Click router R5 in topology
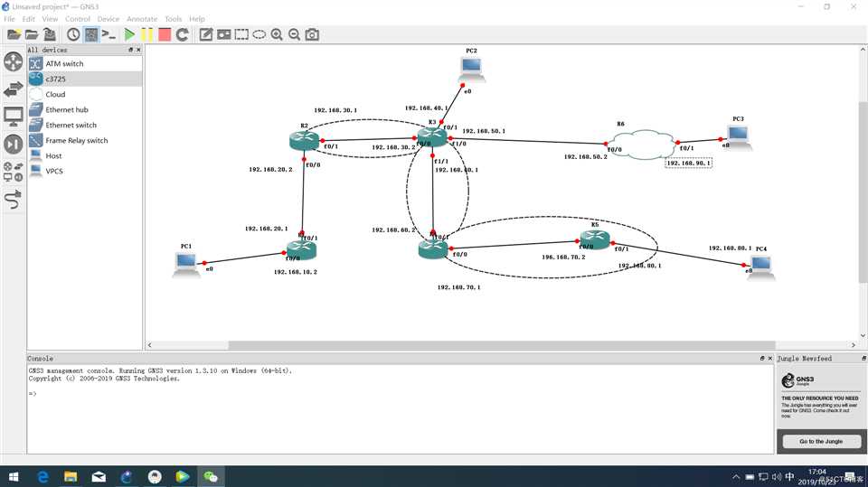 (x=595, y=239)
